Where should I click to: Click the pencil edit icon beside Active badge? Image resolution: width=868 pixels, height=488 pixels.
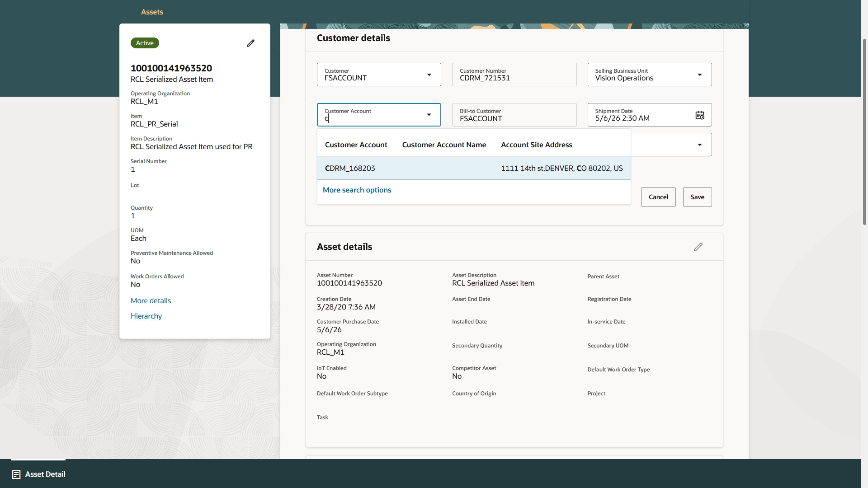[250, 43]
